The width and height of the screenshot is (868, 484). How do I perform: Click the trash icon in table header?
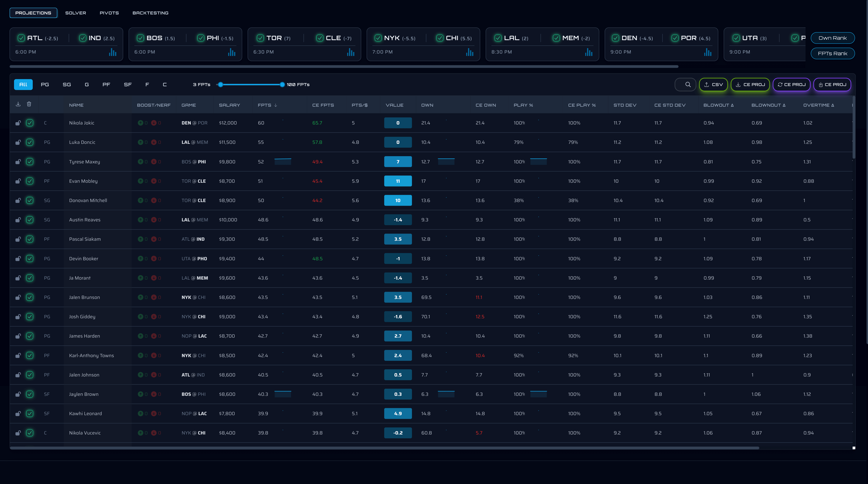point(29,104)
